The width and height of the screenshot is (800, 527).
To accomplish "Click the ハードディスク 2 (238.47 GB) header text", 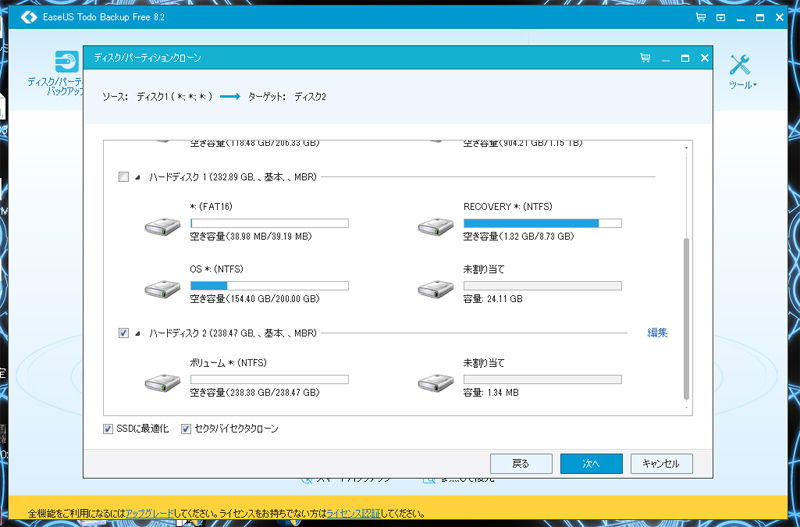I will (233, 333).
